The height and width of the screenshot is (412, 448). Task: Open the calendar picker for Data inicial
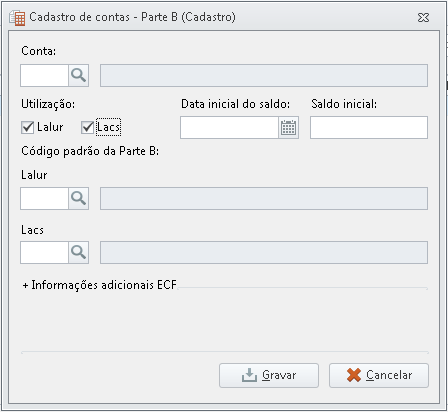[288, 127]
